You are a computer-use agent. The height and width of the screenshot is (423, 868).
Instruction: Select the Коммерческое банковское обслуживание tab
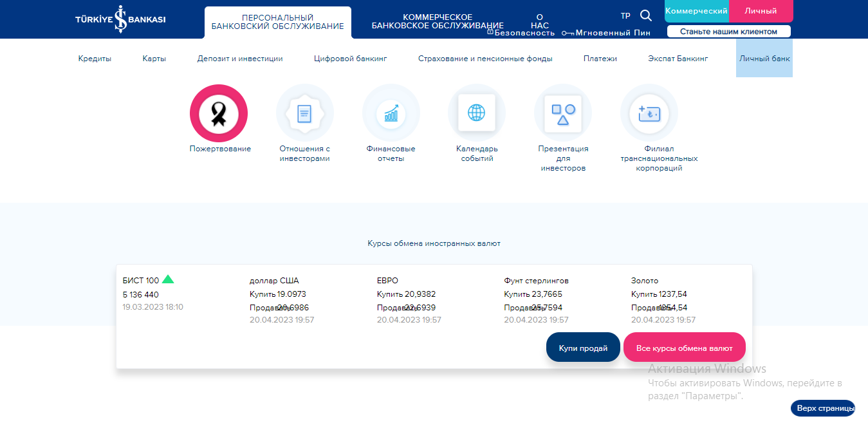438,21
